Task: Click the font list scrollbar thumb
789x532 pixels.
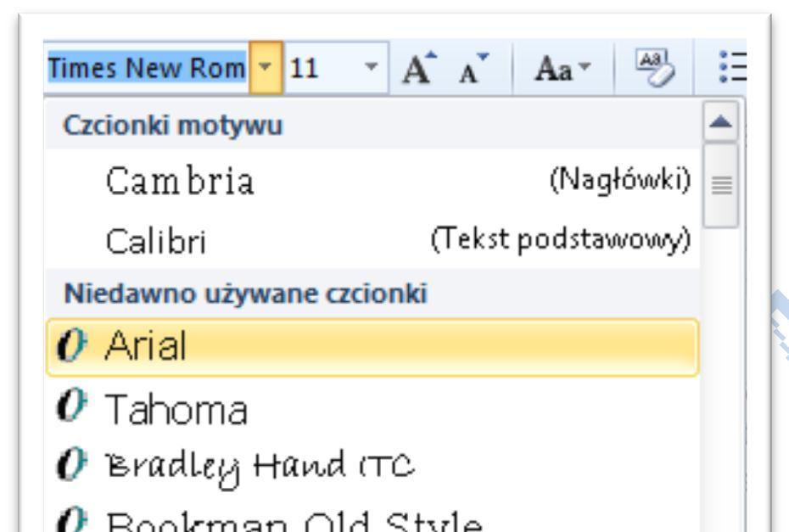Action: pyautogui.click(x=721, y=185)
